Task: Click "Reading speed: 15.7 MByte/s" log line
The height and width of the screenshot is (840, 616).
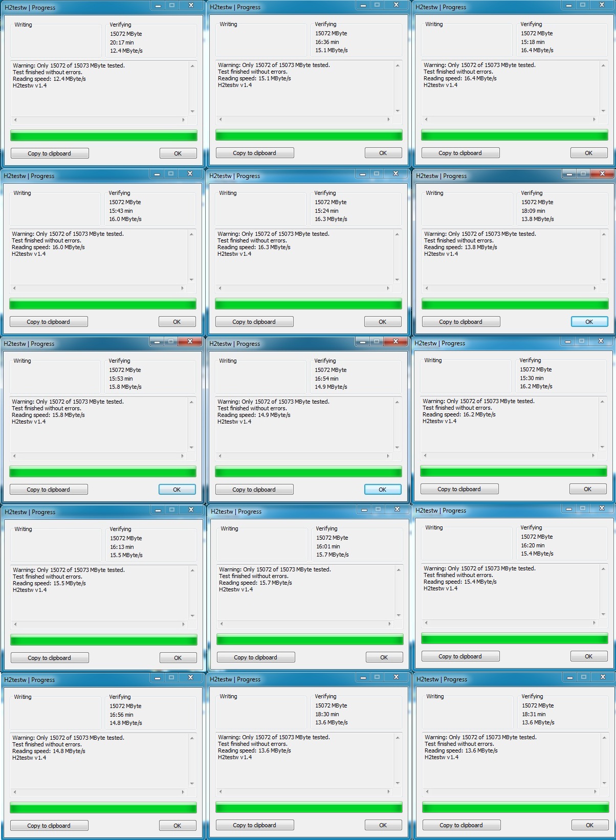Action: tap(255, 583)
